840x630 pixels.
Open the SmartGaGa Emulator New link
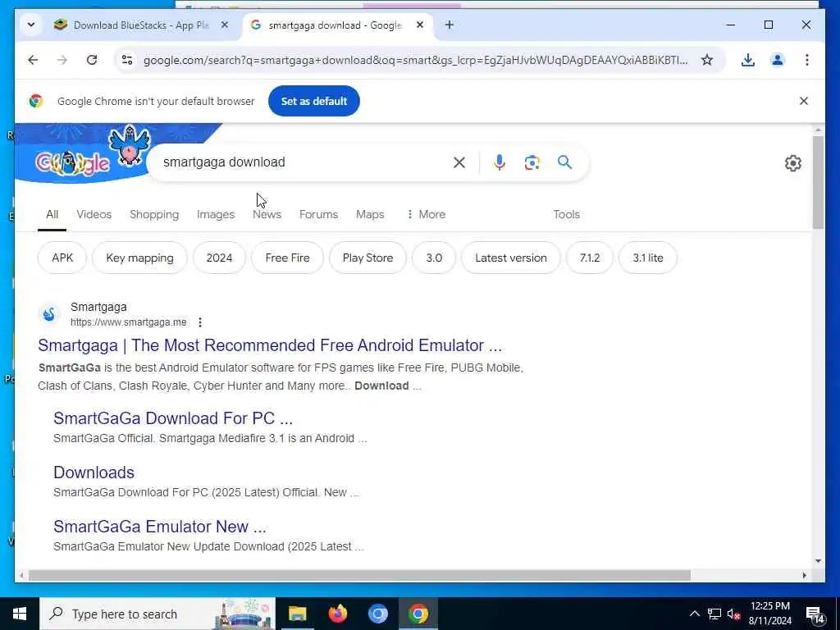(x=160, y=527)
